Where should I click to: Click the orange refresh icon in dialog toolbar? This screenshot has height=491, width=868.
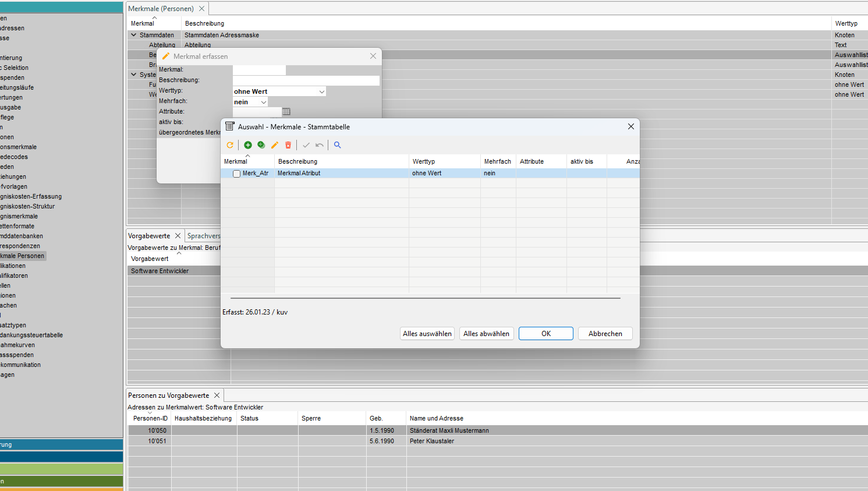click(230, 145)
